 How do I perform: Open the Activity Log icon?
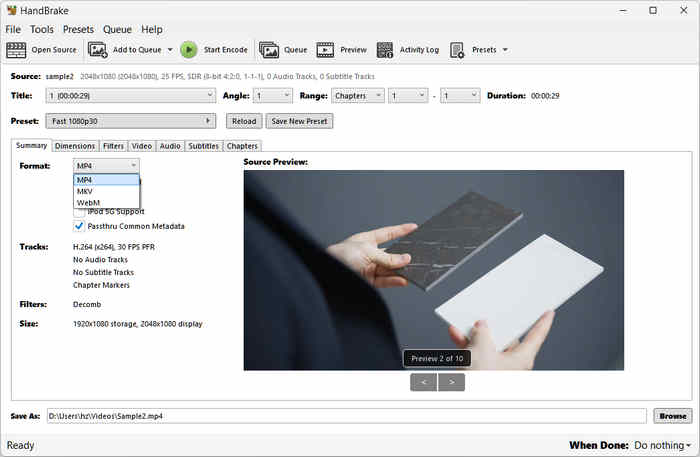pyautogui.click(x=385, y=50)
